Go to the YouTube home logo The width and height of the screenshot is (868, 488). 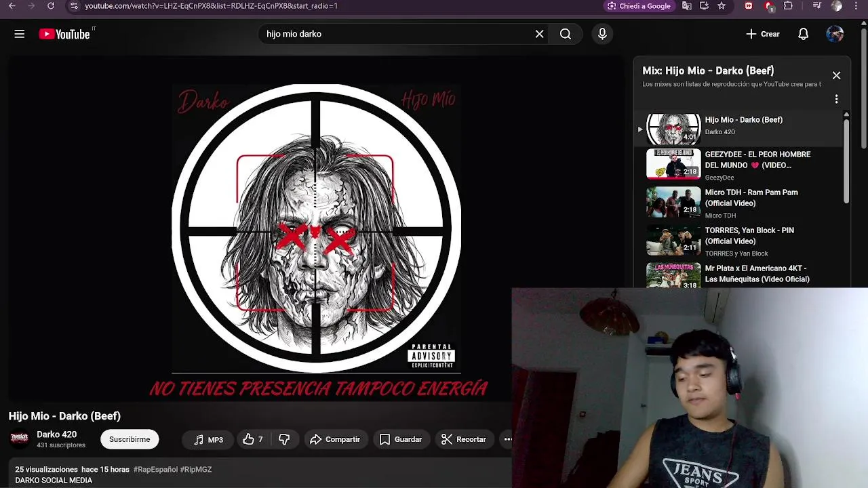(x=64, y=34)
